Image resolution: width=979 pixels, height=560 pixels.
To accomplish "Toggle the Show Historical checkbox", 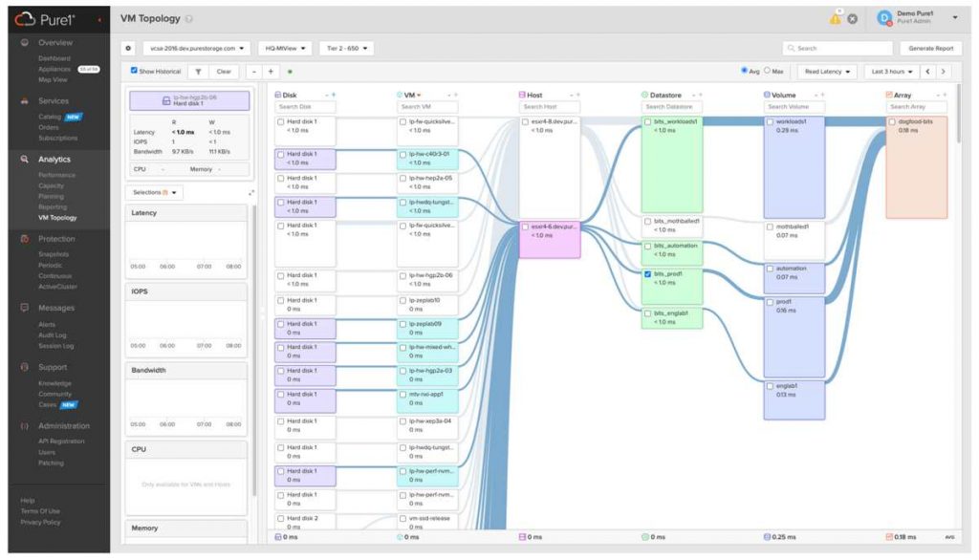I will click(134, 71).
